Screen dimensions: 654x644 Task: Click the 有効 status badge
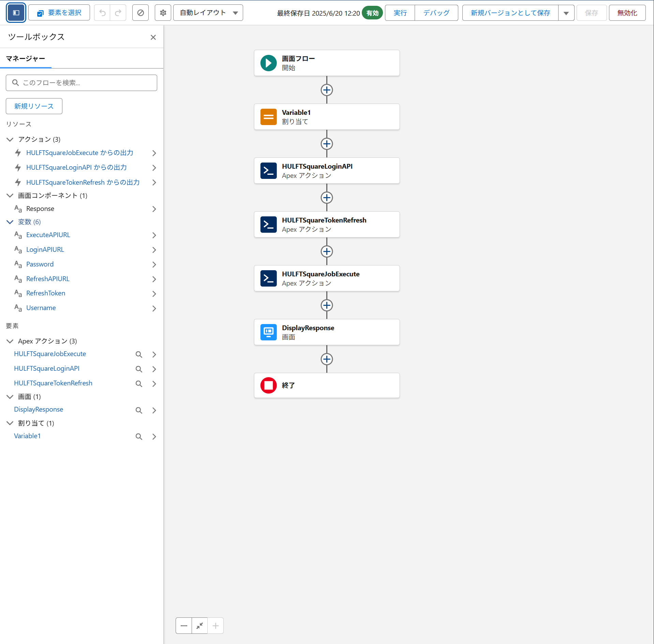point(372,13)
